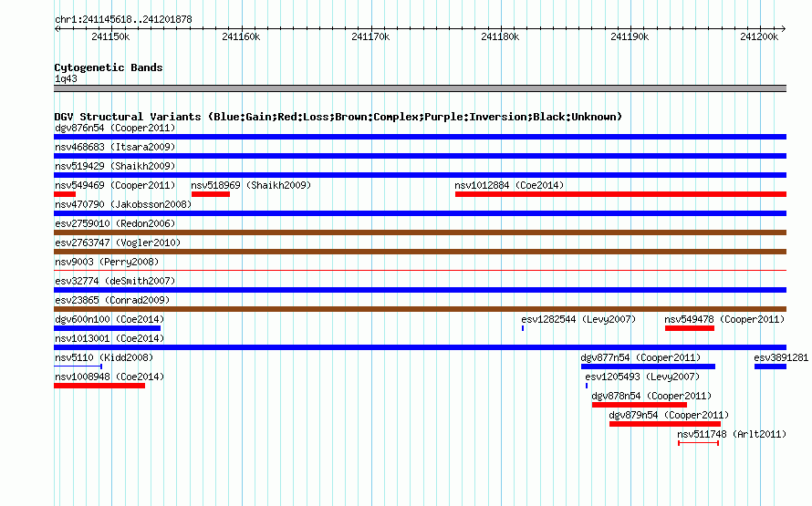The height and width of the screenshot is (506, 812).
Task: Click the esv32774 (deSmith2007) label
Action: (115, 281)
